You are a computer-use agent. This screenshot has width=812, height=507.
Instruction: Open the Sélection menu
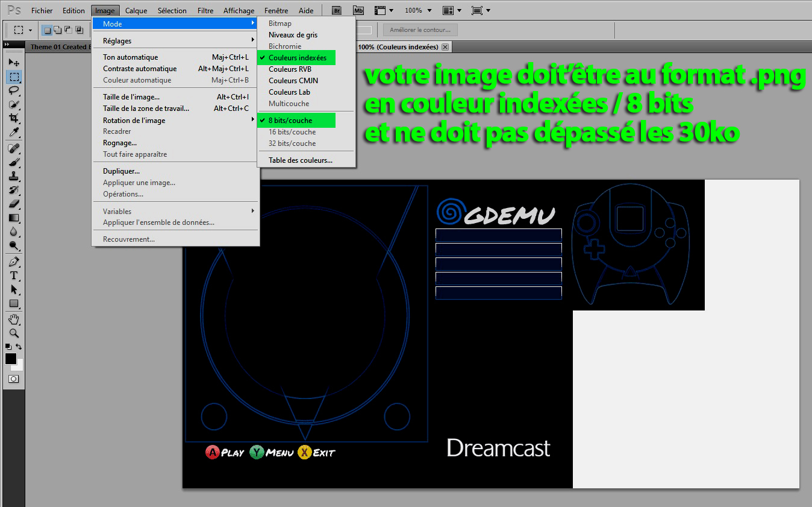tap(172, 11)
